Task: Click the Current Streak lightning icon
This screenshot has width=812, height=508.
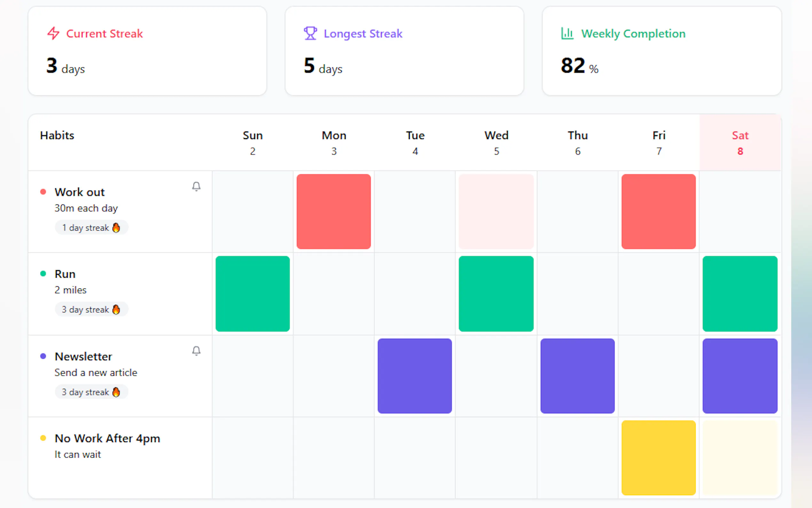Action: coord(53,33)
